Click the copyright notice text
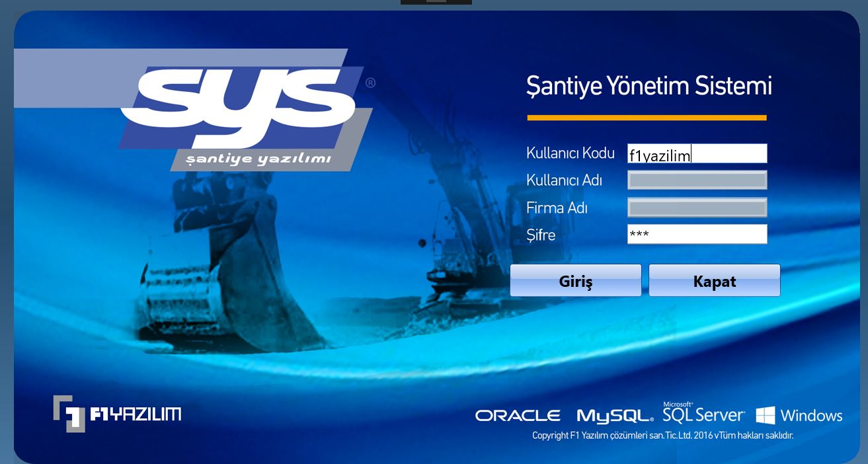 pyautogui.click(x=662, y=436)
